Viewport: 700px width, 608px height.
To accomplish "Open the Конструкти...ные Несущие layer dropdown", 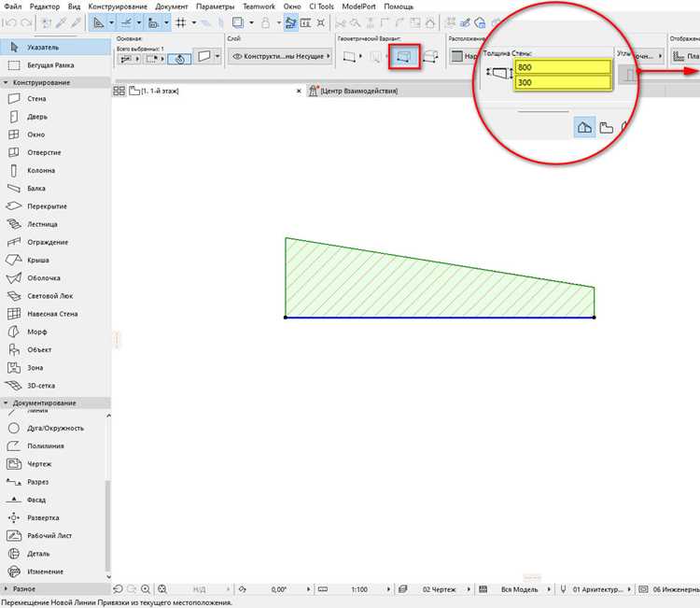I will tap(280, 56).
